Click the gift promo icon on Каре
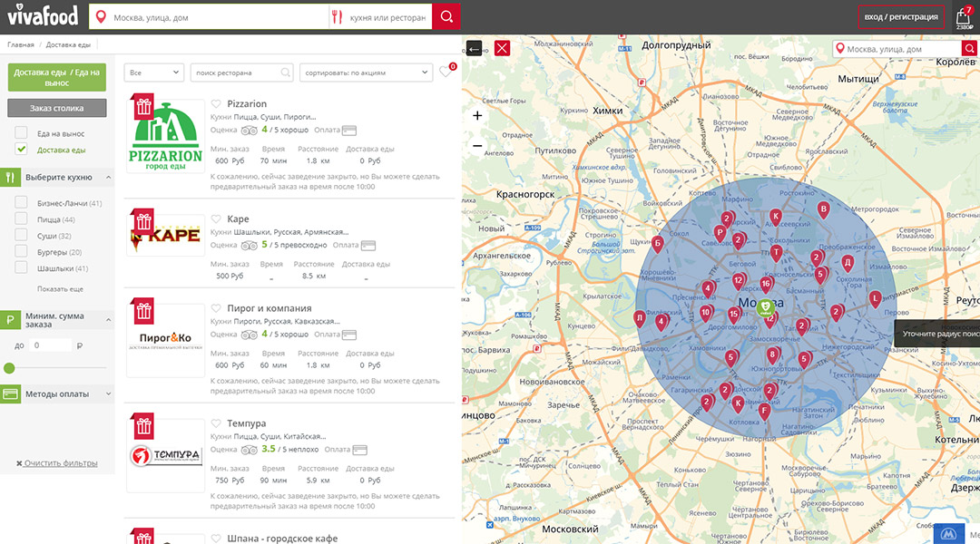Viewport: 980px width, 544px height. pos(143,221)
